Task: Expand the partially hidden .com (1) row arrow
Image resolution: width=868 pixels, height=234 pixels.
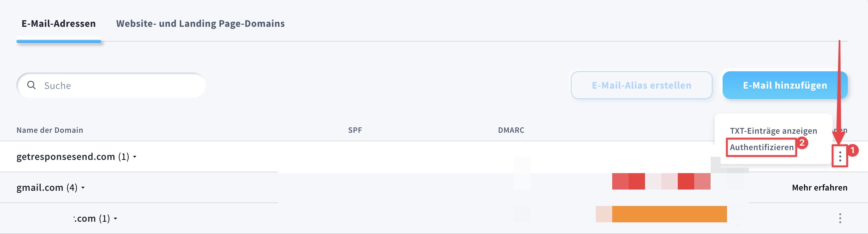Action: (115, 219)
